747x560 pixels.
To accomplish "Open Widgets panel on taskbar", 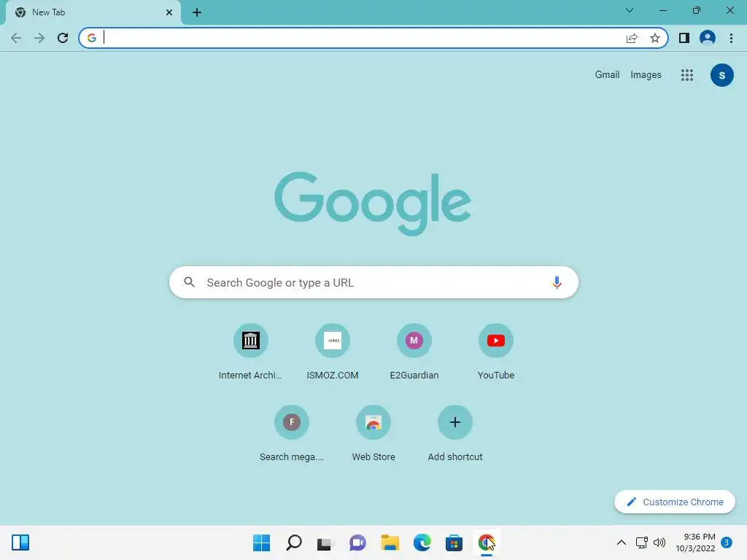I will click(20, 542).
